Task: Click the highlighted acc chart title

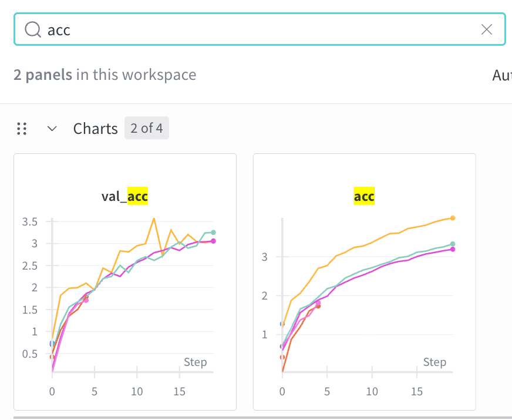Action: (364, 196)
